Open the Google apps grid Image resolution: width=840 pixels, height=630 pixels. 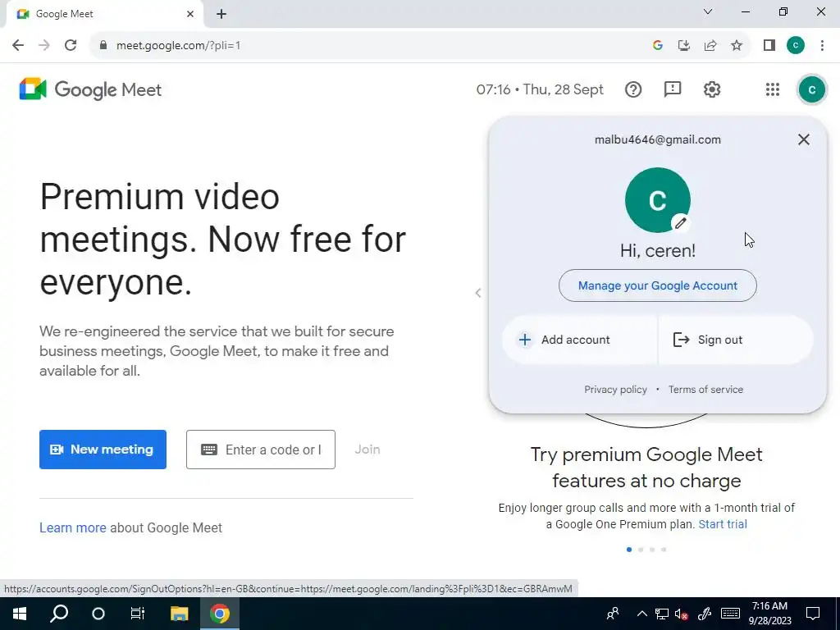(x=773, y=89)
